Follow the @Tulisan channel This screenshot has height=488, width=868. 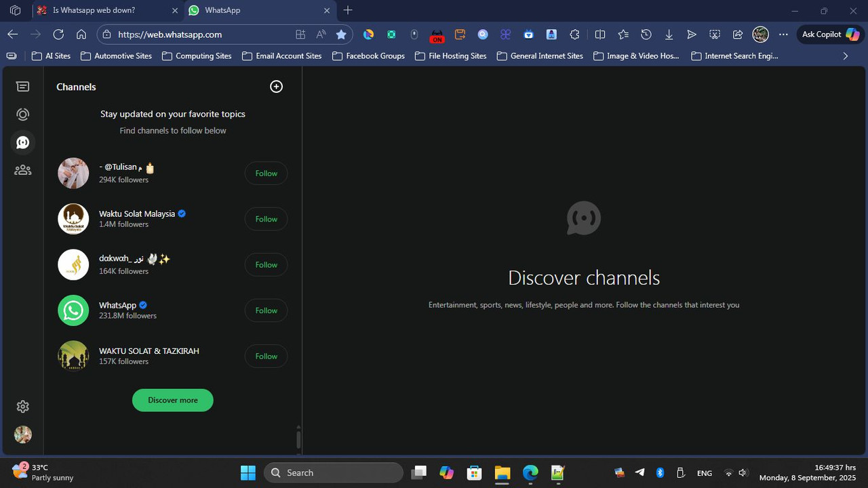266,174
